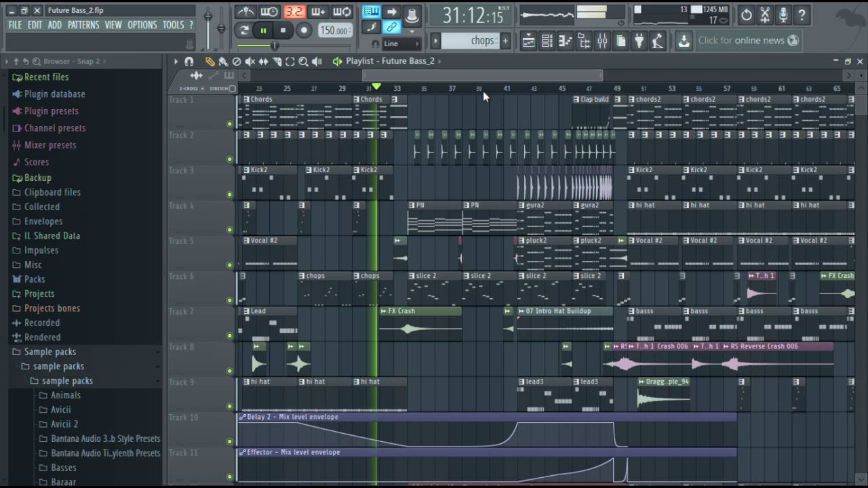Mute Track 1 via its green light
This screenshot has height=488, width=868.
[x=229, y=124]
